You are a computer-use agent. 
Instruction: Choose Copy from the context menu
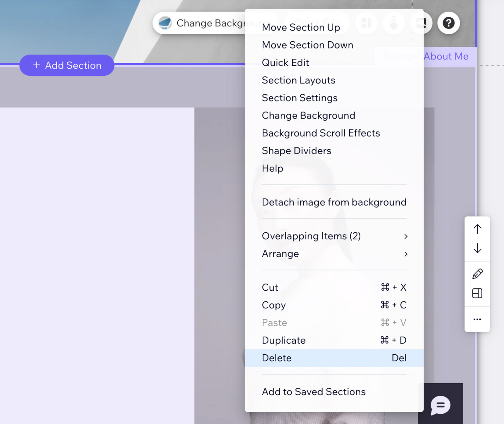pyautogui.click(x=334, y=305)
